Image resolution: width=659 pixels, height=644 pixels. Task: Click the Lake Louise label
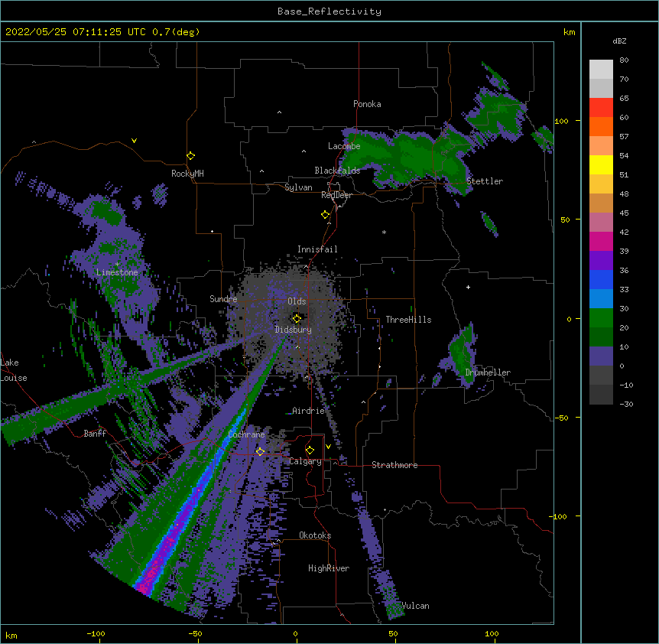click(12, 370)
